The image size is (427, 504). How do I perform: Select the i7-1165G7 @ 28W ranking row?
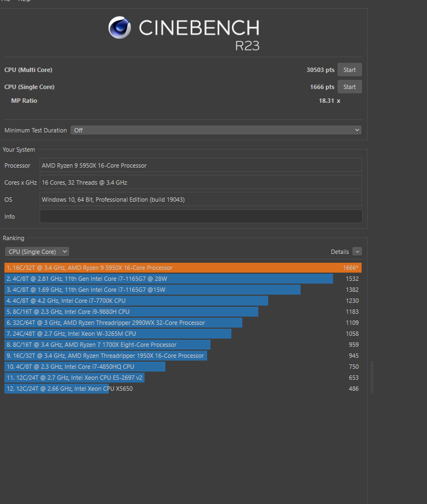click(x=183, y=279)
